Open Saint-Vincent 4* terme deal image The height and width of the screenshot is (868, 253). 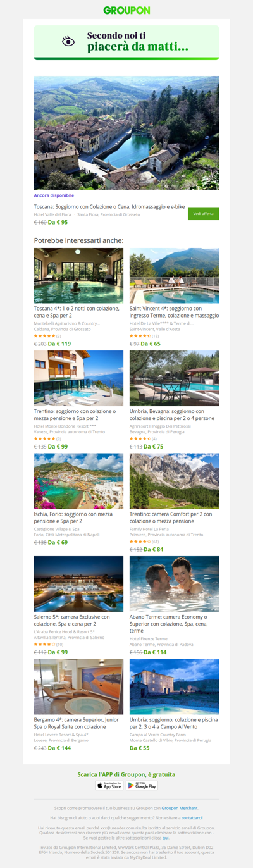(175, 276)
